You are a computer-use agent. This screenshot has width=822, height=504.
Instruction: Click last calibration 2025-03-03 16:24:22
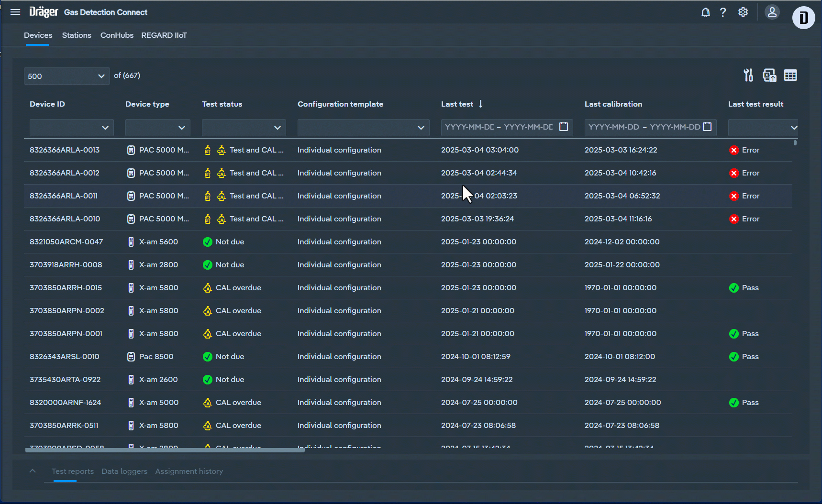coord(621,150)
